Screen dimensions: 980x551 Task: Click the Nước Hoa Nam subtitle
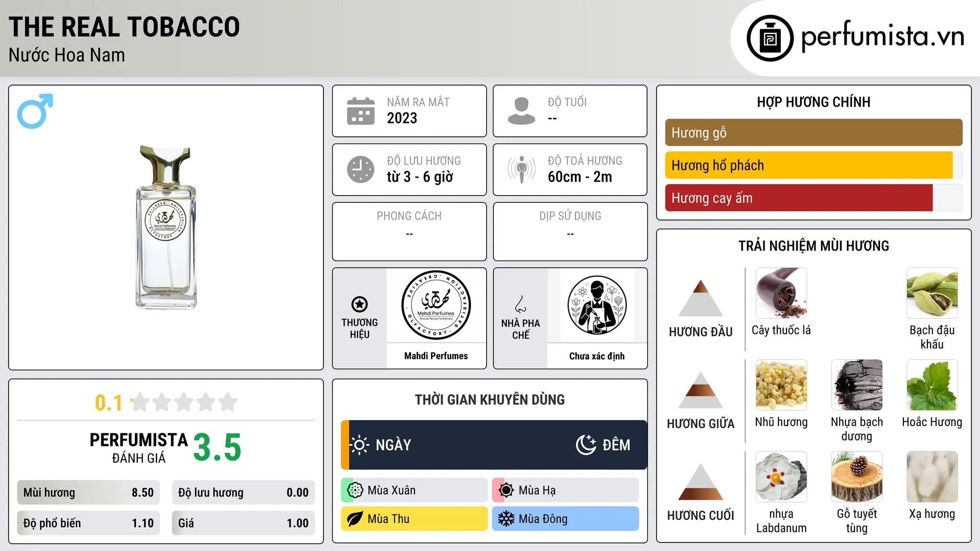coord(67,55)
